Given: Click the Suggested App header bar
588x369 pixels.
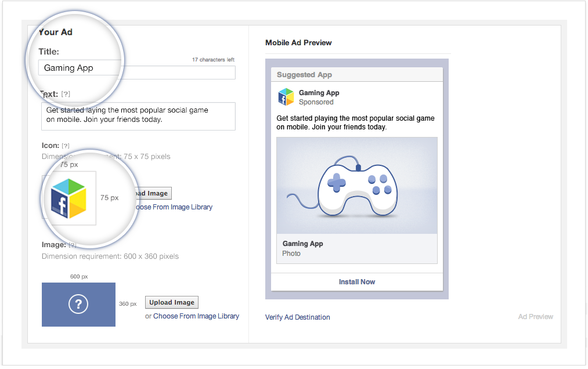Looking at the screenshot, I should click(x=356, y=75).
